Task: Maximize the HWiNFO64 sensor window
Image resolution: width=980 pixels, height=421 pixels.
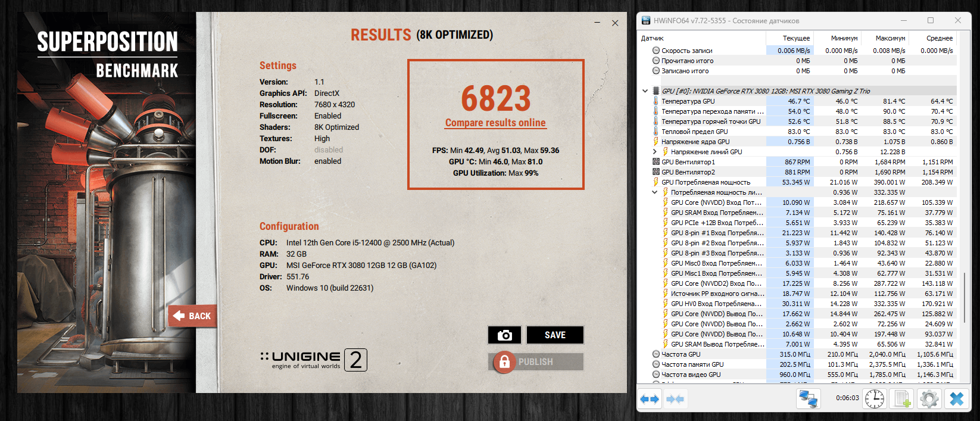Action: [x=931, y=20]
